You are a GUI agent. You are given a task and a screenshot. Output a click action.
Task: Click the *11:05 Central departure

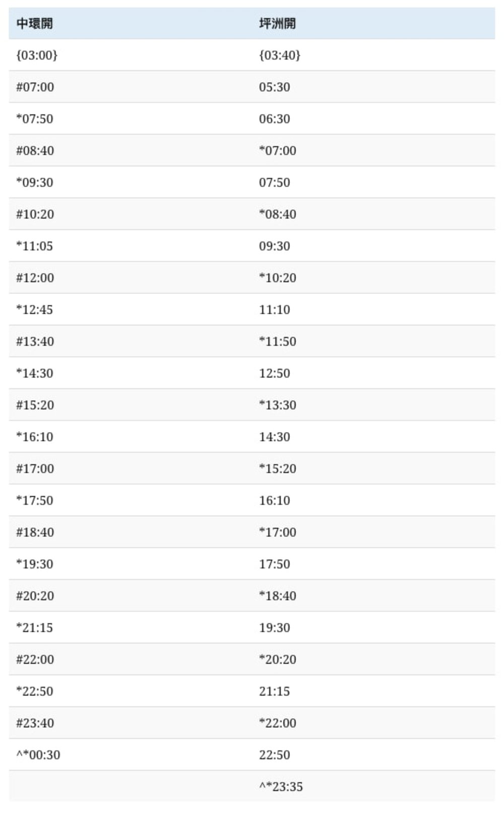(34, 246)
